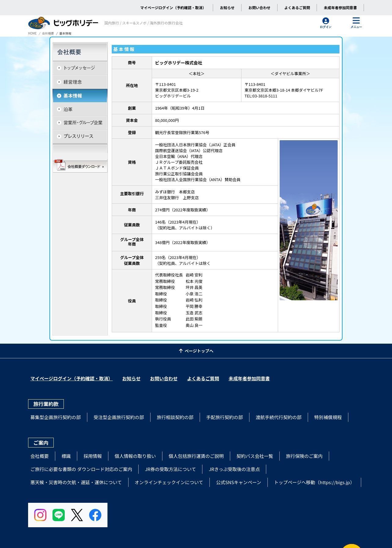This screenshot has width=392, height=548.
Task: Click the 80,000,000円 capital value
Action: 167,120
